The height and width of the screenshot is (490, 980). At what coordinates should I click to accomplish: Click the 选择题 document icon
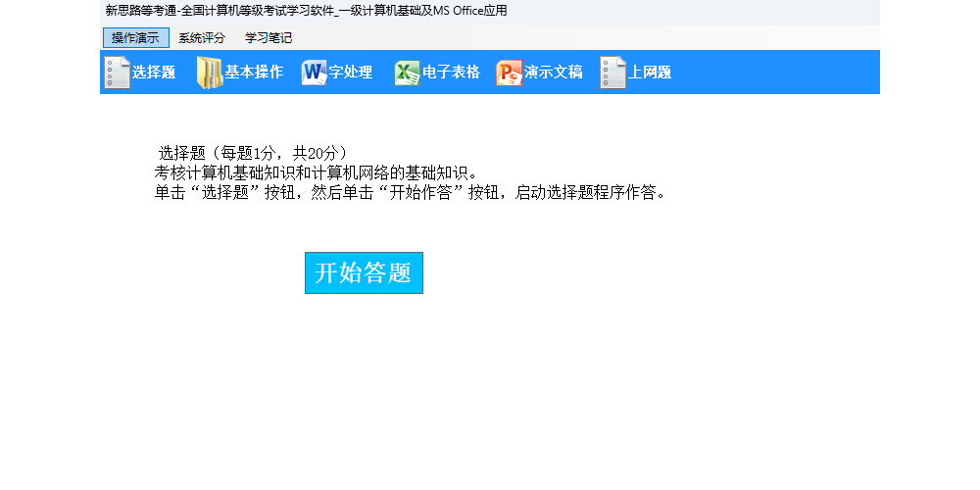pos(118,73)
